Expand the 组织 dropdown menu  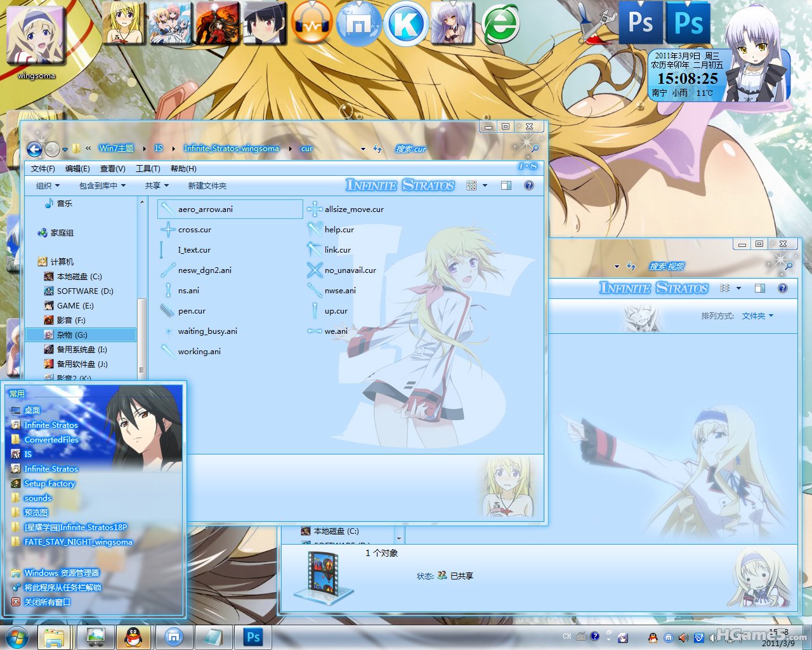pos(48,185)
